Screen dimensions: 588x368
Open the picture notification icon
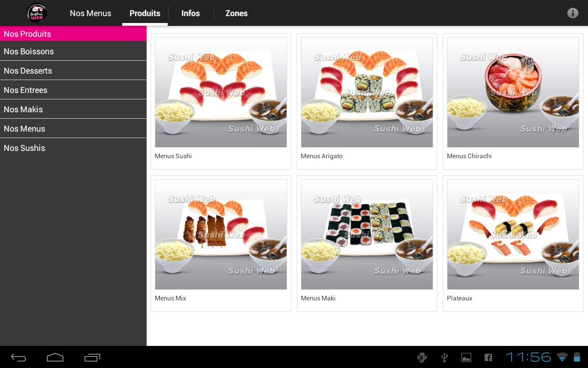point(466,357)
